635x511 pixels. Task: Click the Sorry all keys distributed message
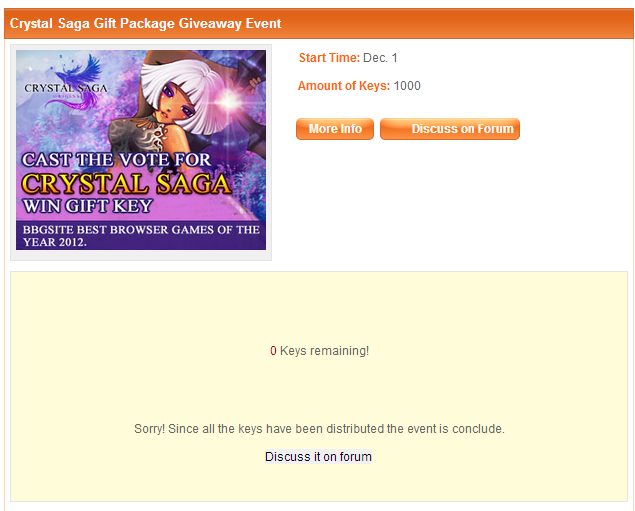click(x=319, y=429)
